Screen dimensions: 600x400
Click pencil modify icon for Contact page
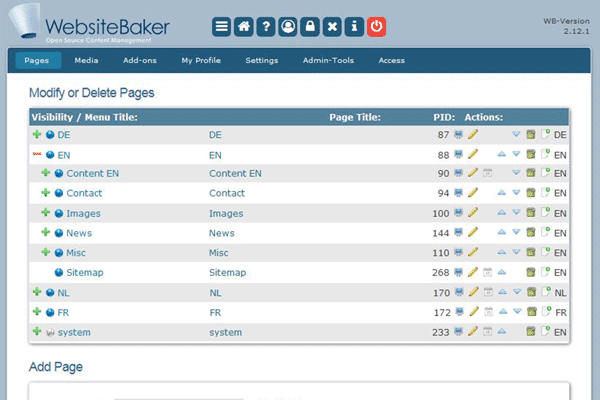click(473, 193)
